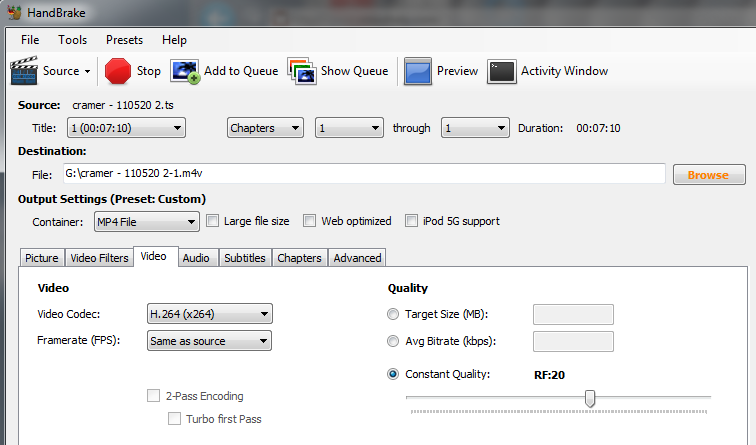
Task: Tick the 2-Pass Encoding checkbox
Action: [153, 396]
